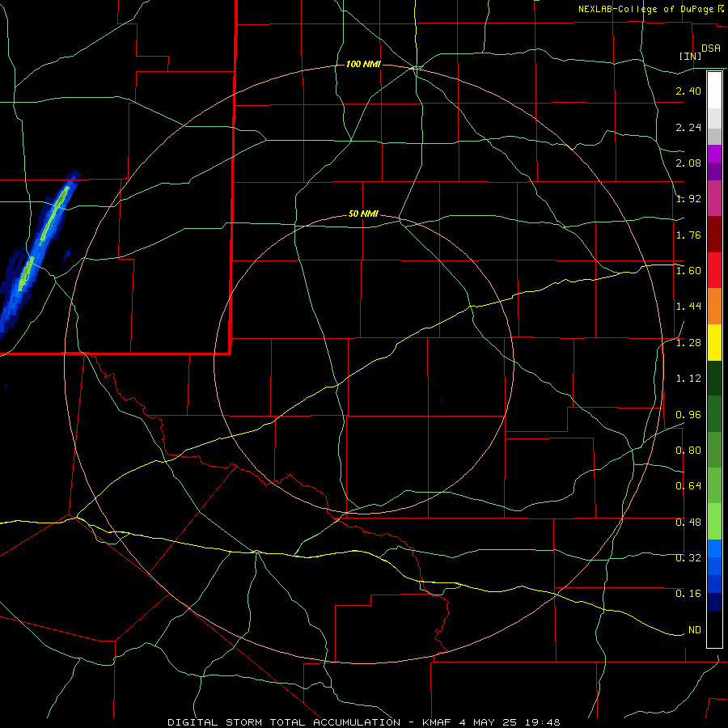Click the 100 NMI range ring label
The image size is (728, 728).
pos(363,64)
